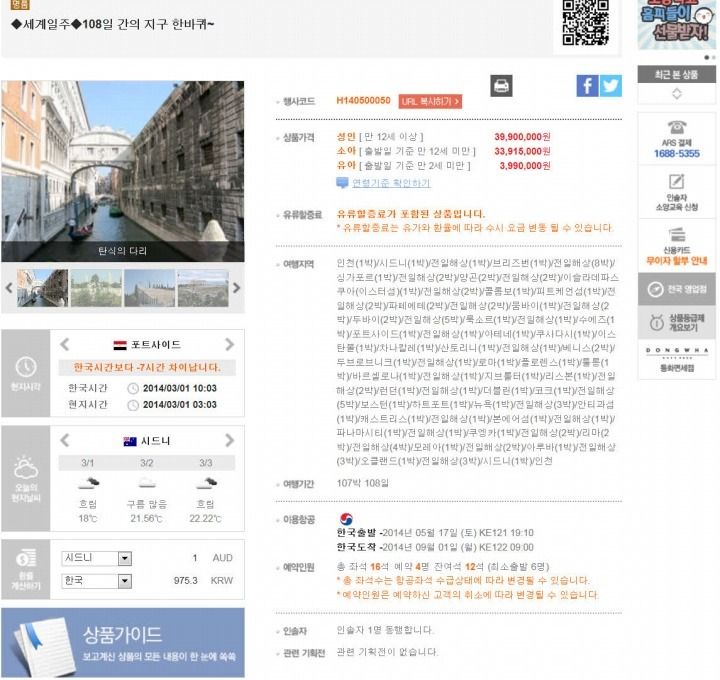The height and width of the screenshot is (680, 720).
Task: Click infant price 3,990,000원
Action: click(525, 165)
